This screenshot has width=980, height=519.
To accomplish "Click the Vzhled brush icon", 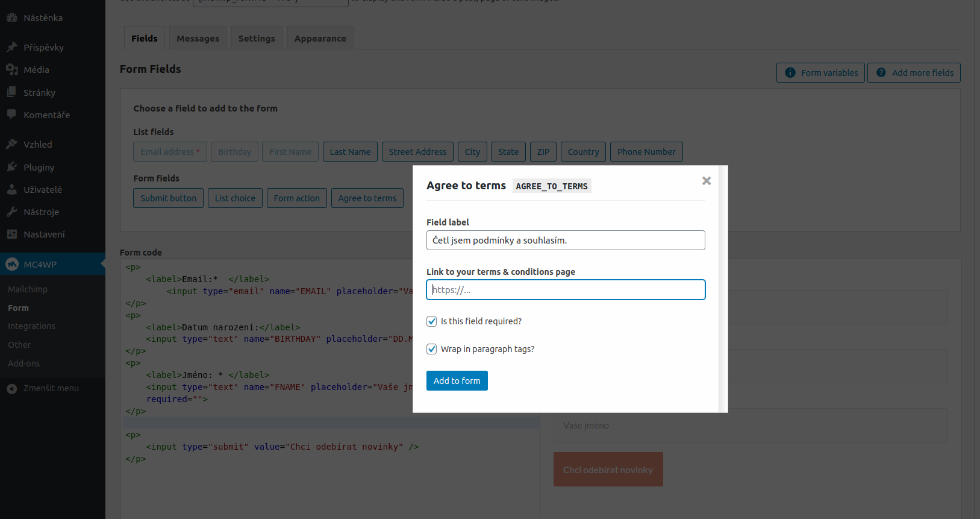I will coord(12,144).
